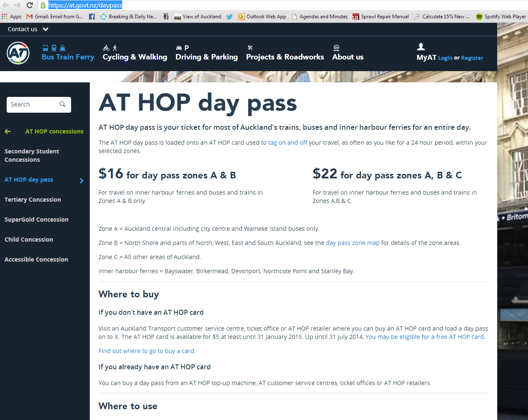This screenshot has height=420, width=528.
Task: Click the browser address bar URL
Action: pos(85,5)
